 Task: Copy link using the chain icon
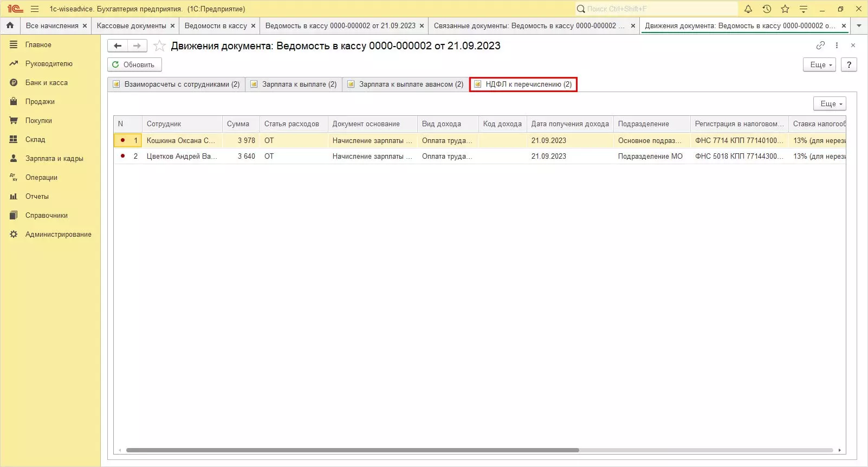click(x=820, y=46)
